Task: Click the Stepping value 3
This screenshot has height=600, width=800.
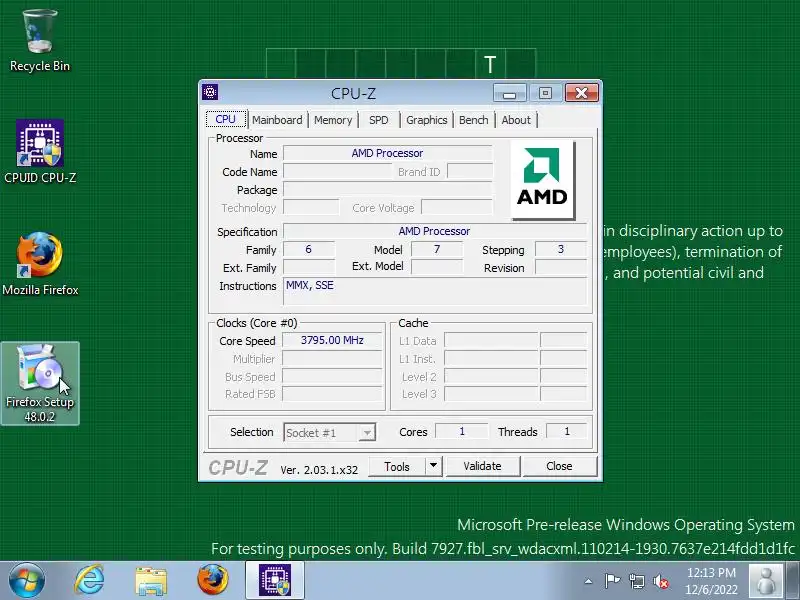Action: [561, 249]
